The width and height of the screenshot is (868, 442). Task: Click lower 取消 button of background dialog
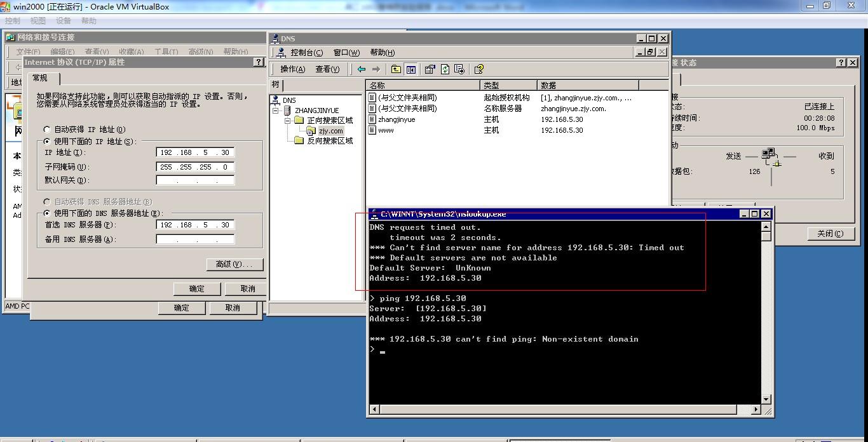[233, 308]
